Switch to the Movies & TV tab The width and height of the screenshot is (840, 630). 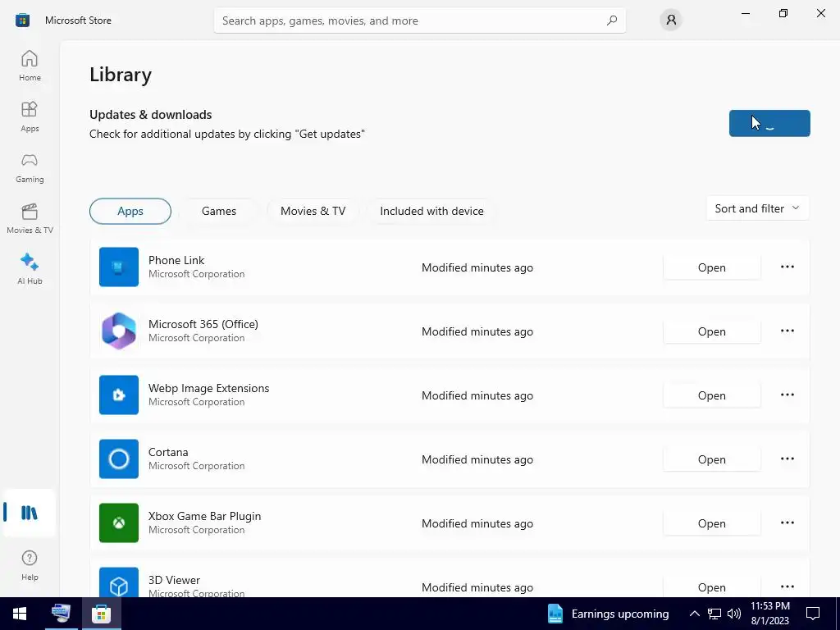click(x=313, y=211)
